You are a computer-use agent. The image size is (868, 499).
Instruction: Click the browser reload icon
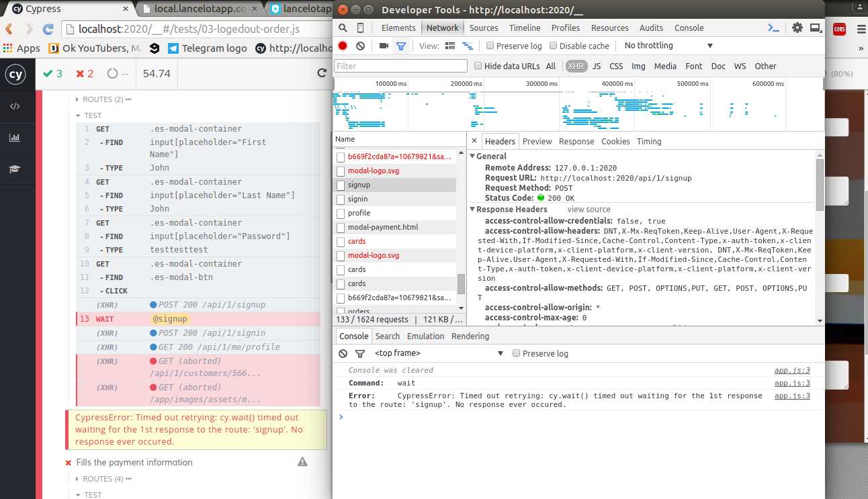[x=48, y=30]
